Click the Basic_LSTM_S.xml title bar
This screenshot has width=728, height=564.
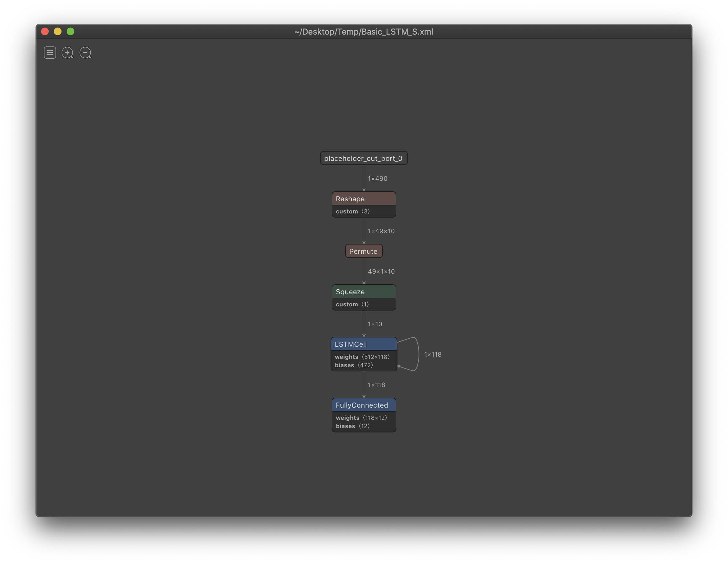(363, 32)
